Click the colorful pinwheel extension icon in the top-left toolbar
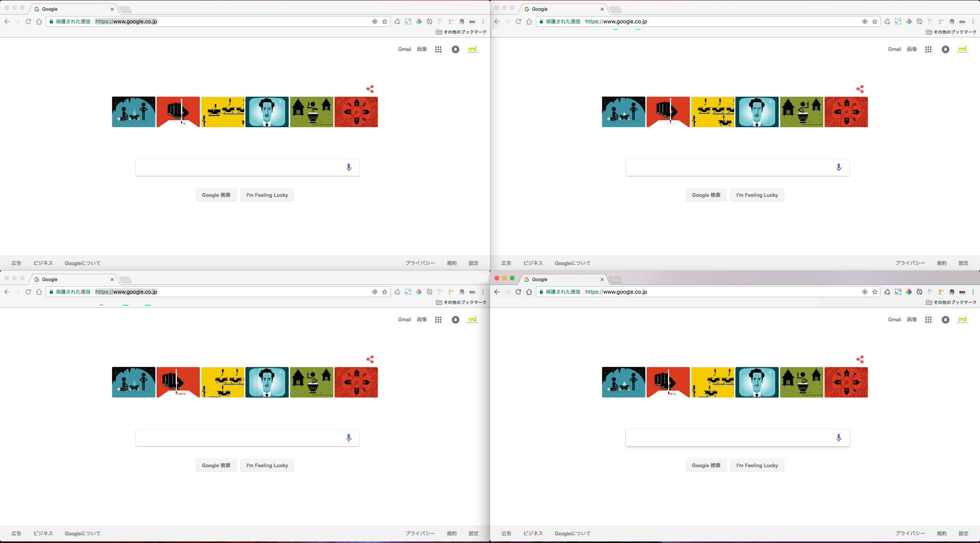This screenshot has width=980, height=543. [x=419, y=21]
